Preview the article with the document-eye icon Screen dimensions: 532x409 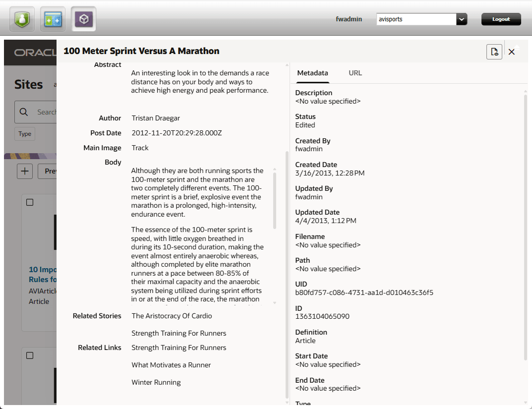pos(494,51)
